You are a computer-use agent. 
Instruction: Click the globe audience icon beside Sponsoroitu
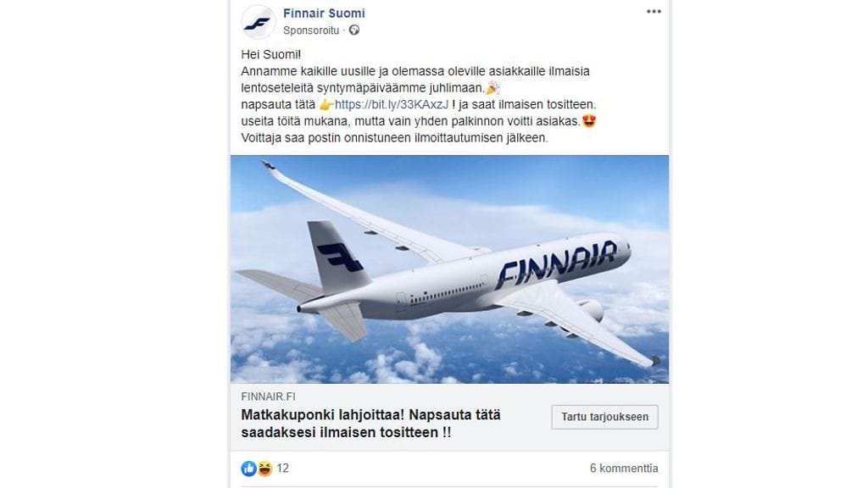(353, 30)
